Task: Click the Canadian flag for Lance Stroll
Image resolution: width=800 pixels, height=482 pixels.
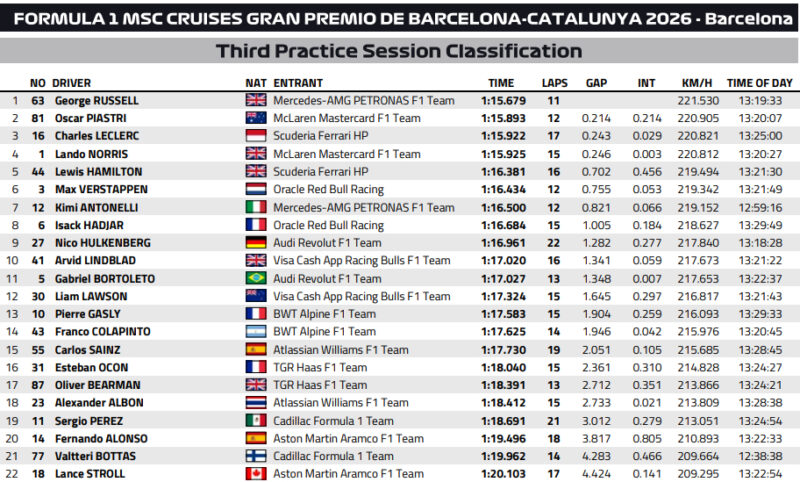Action: click(x=256, y=474)
